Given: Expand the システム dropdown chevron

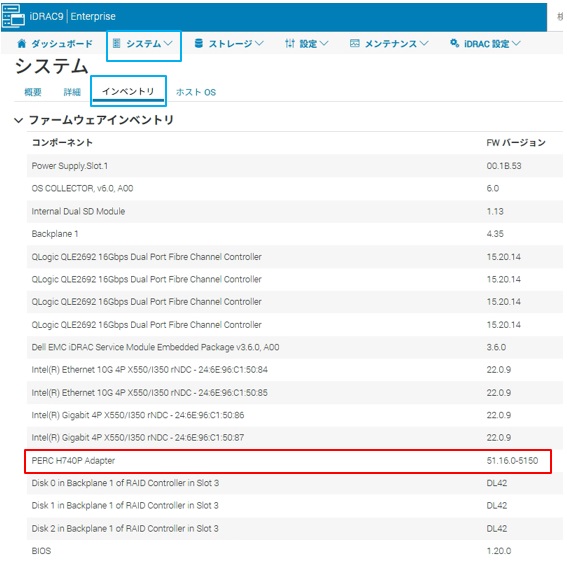Looking at the screenshot, I should 168,44.
